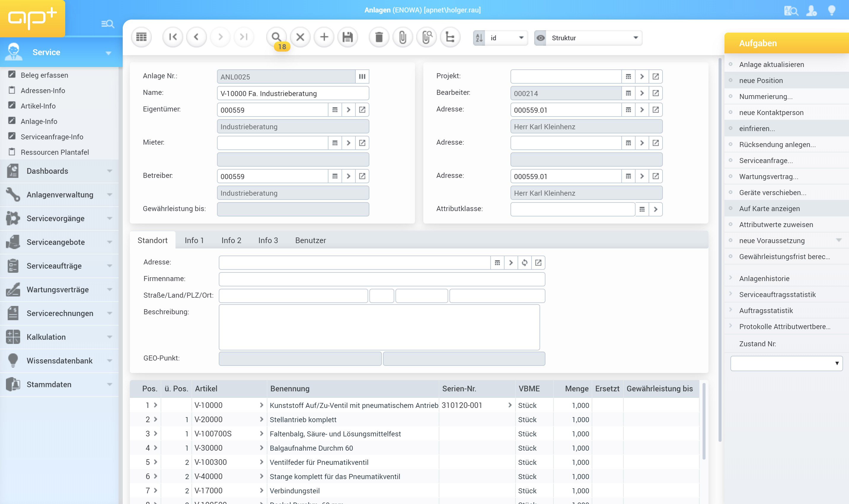The width and height of the screenshot is (849, 504).
Task: Toggle sort order icon next to id
Action: coord(479,38)
